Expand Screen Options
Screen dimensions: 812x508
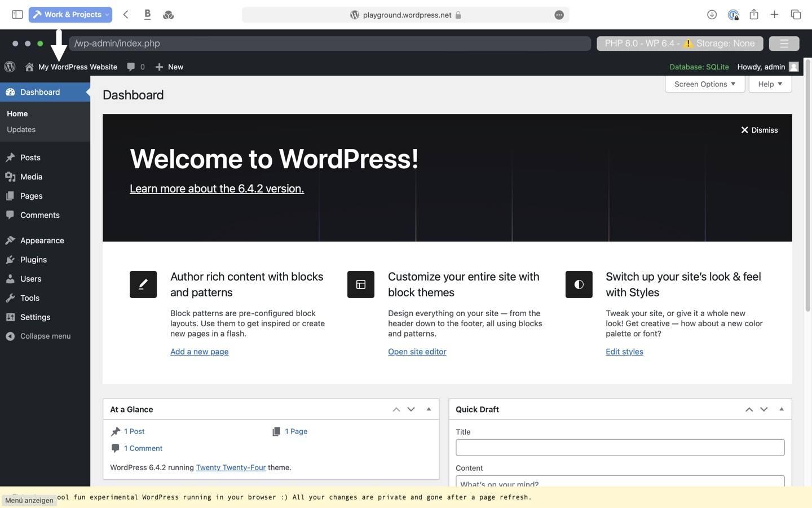click(x=705, y=84)
